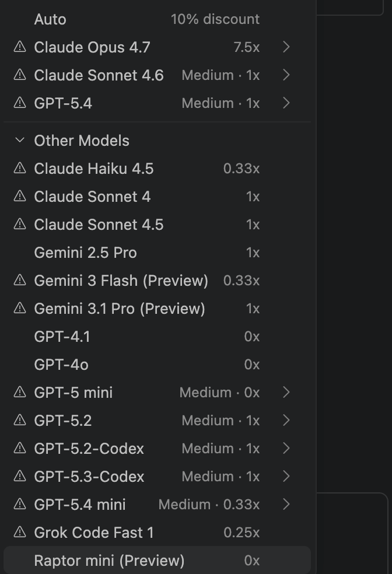Screen dimensions: 392x574
Task: Pick the GPT-4o model entry
Action: point(61,365)
